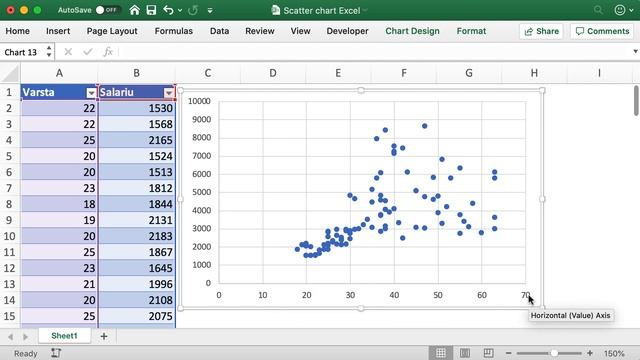Click the Name Box stepper arrows

(x=49, y=52)
